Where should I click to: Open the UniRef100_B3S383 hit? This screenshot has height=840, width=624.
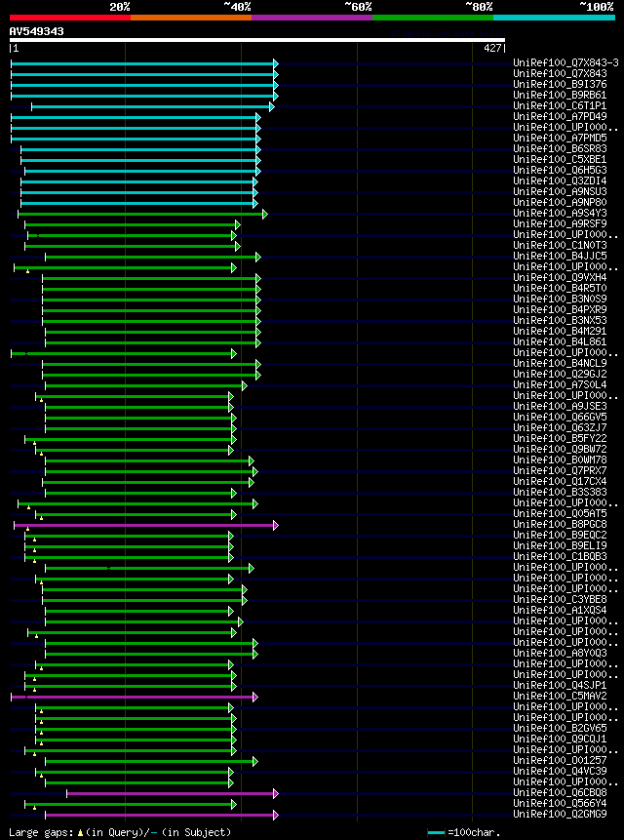(x=560, y=493)
